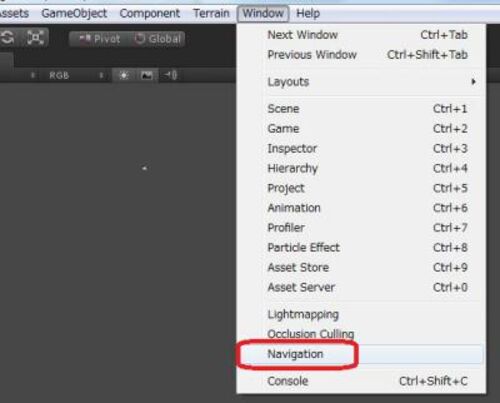500x403 pixels.
Task: Open the Game window
Action: [361, 129]
